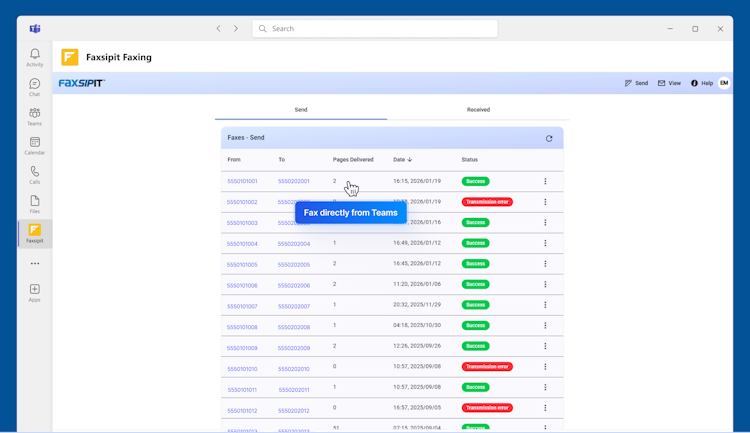
Task: Open options menu for 5550101010 row
Action: tap(545, 366)
